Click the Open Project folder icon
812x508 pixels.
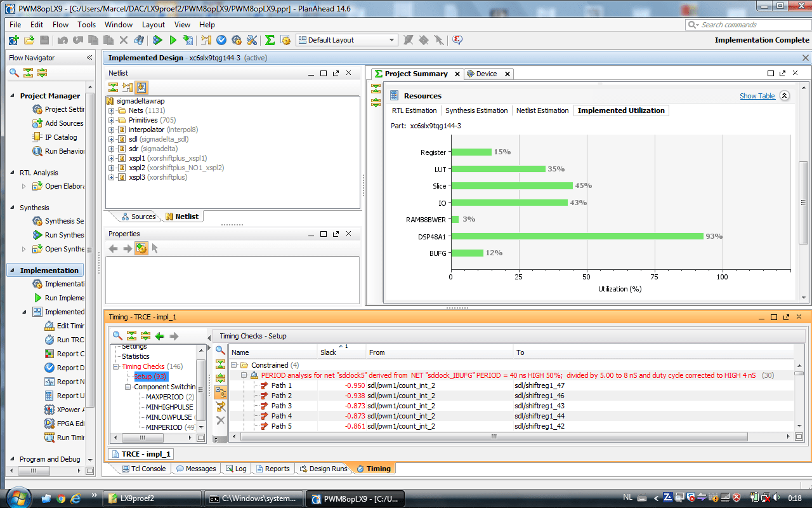(29, 40)
